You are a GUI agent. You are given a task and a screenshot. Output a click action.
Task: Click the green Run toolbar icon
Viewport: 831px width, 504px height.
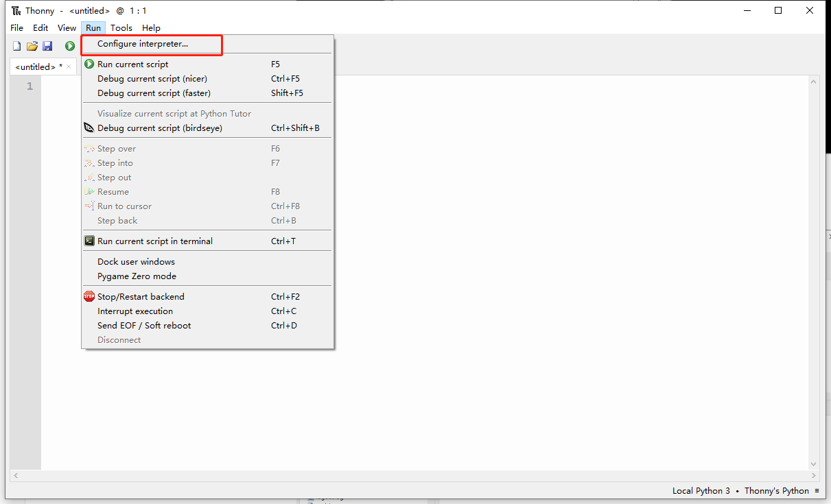point(70,46)
